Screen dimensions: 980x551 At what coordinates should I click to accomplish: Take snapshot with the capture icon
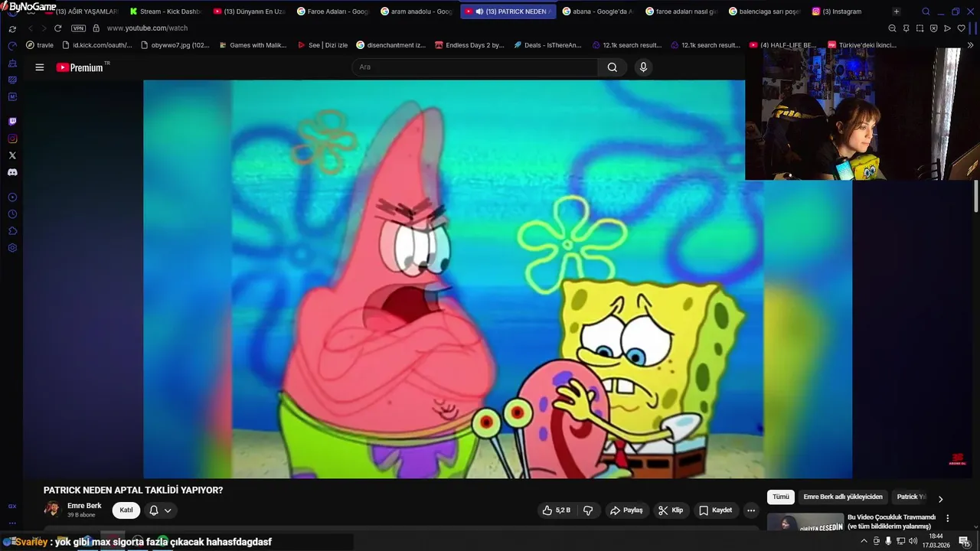pos(920,28)
